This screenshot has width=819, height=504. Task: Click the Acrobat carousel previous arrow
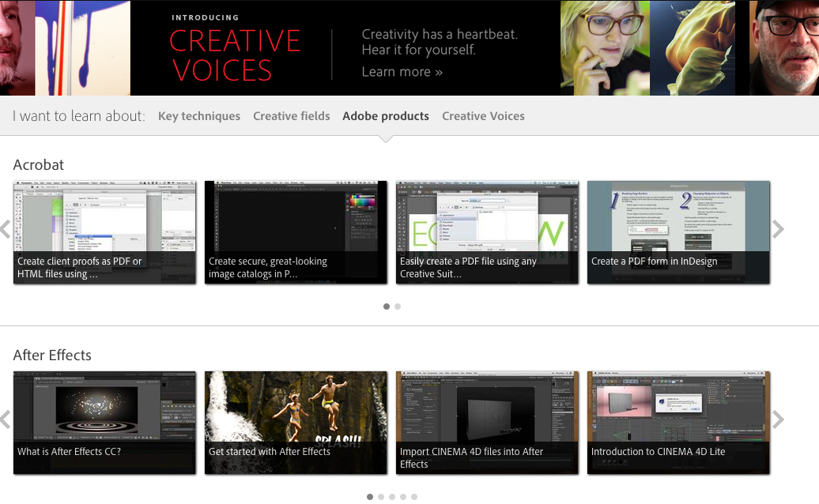(x=5, y=229)
